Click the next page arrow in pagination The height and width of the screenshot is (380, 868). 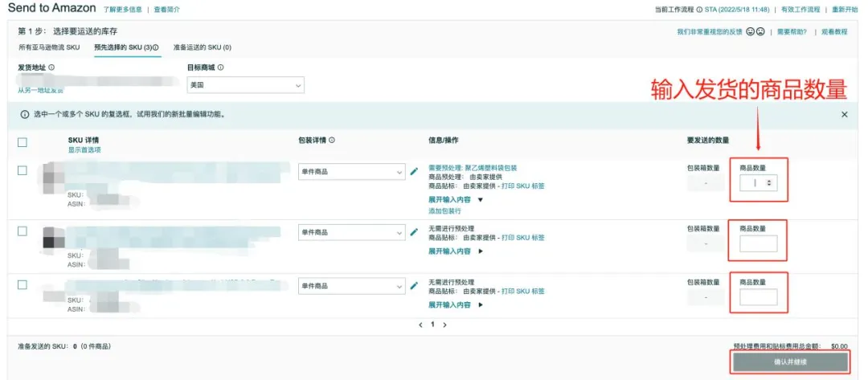pyautogui.click(x=444, y=325)
